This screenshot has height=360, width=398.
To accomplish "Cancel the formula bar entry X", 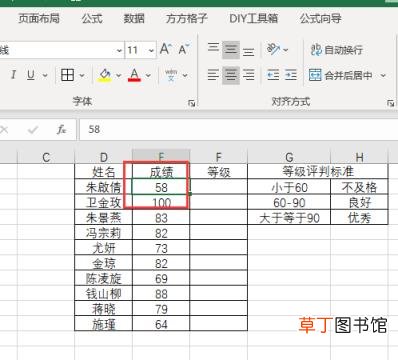I will 4,129.
